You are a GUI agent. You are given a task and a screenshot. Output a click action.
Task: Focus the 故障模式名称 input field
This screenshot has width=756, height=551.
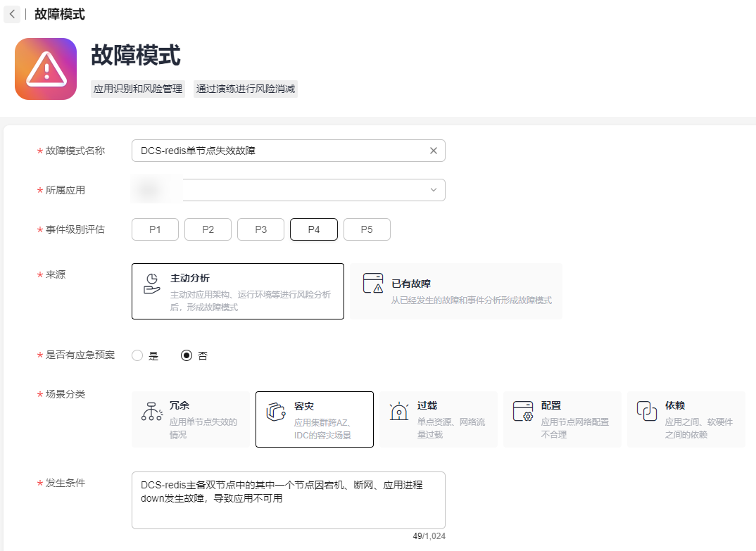coord(289,151)
